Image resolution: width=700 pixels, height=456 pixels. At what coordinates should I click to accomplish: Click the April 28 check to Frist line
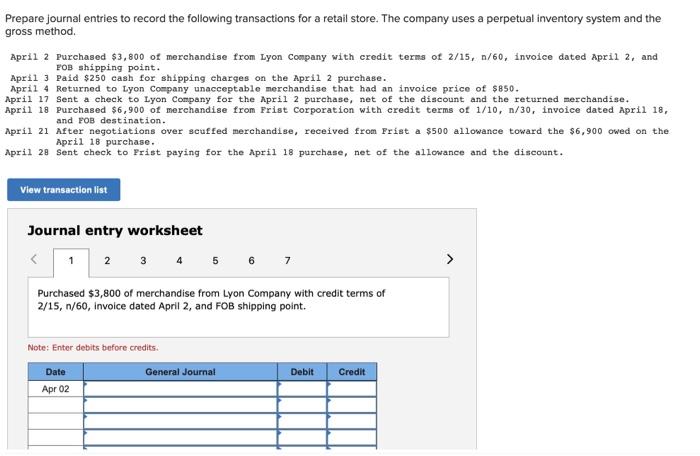point(284,152)
